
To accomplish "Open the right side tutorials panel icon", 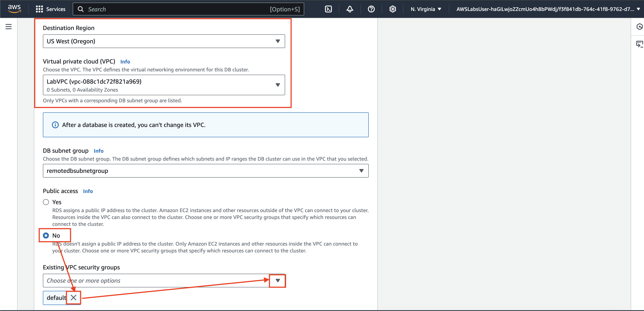I will pyautogui.click(x=639, y=44).
